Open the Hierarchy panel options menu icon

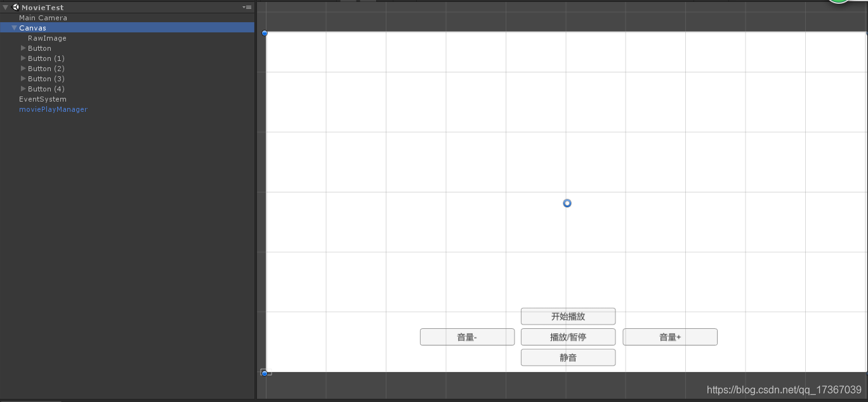coord(247,7)
